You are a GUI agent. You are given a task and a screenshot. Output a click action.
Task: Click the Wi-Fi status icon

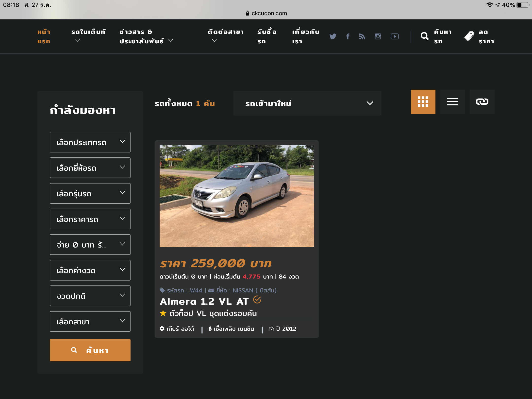[x=489, y=5]
